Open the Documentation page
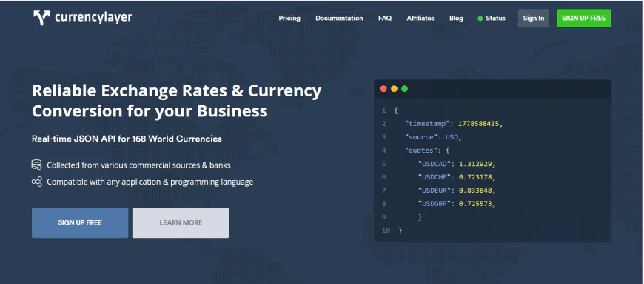 [x=339, y=18]
